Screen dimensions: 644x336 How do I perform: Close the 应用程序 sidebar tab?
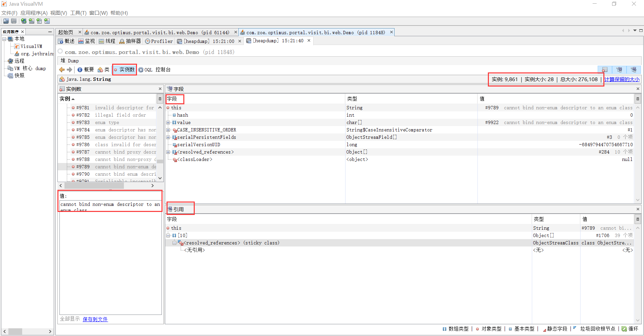click(x=23, y=32)
